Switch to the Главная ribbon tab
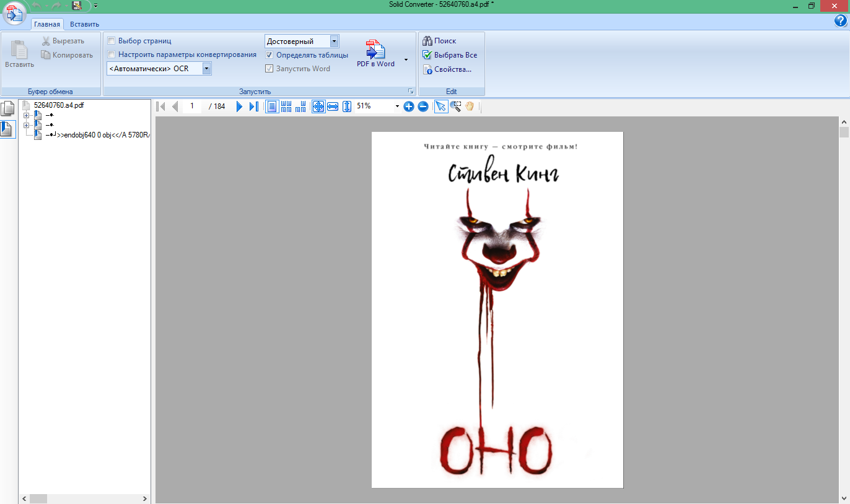This screenshot has width=850, height=504. coord(47,24)
